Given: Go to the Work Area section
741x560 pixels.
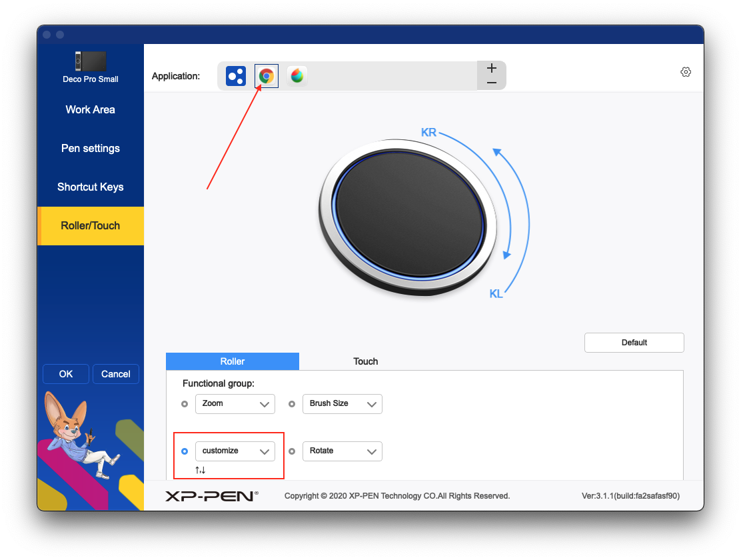Looking at the screenshot, I should pyautogui.click(x=90, y=110).
